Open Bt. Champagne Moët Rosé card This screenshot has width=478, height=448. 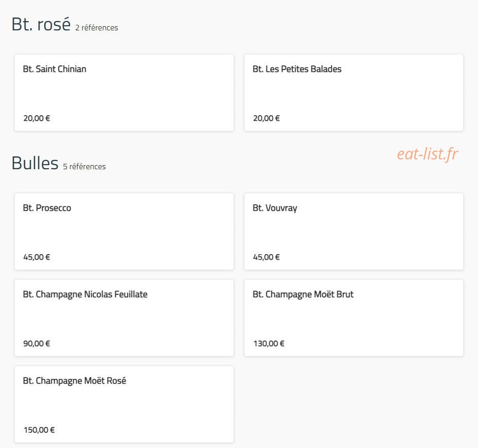click(124, 404)
